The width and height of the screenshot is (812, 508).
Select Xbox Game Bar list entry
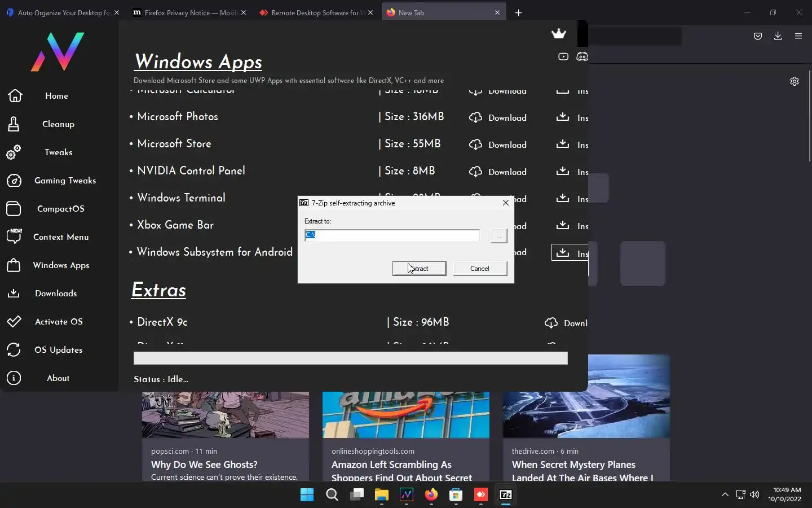(x=175, y=225)
